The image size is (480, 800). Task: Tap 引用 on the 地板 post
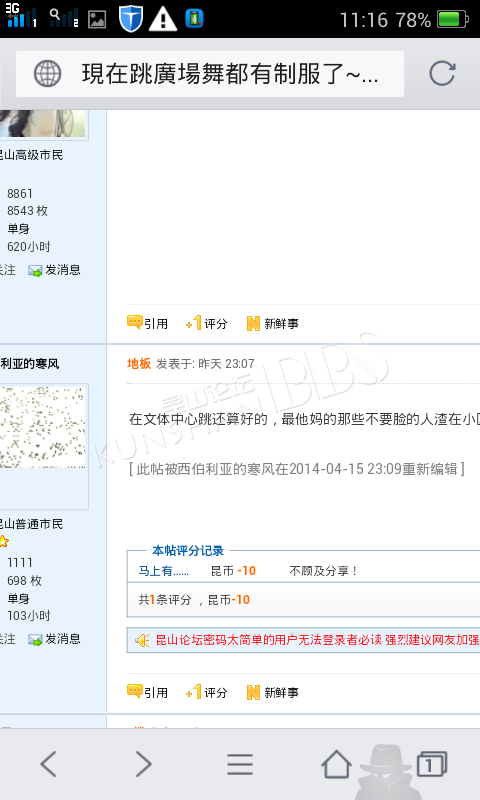tap(147, 692)
